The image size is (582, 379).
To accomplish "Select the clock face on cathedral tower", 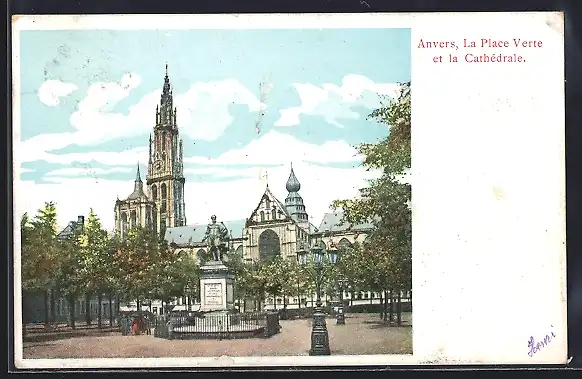I will (158, 164).
